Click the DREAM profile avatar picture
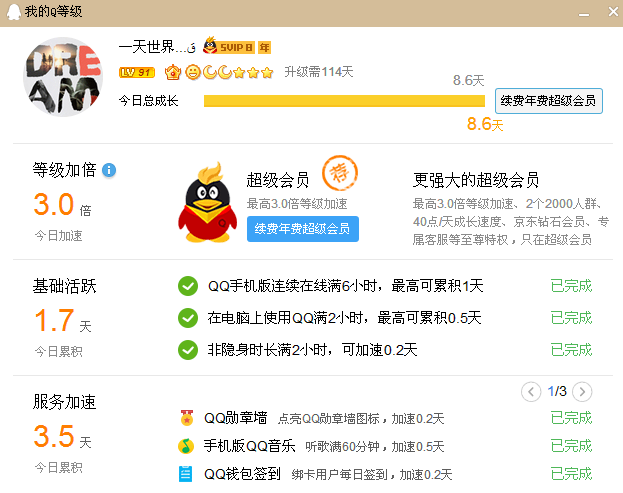The height and width of the screenshot is (493, 623). [63, 77]
